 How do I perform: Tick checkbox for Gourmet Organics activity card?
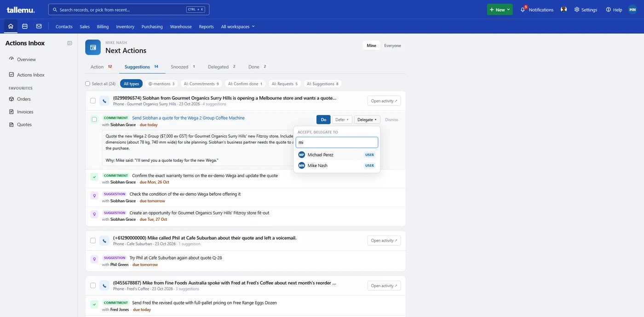[x=93, y=101]
